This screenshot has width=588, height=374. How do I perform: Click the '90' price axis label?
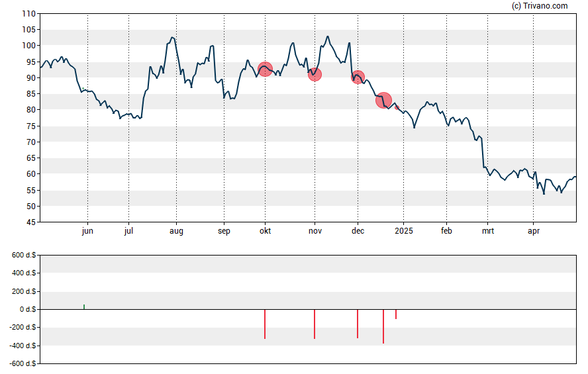coord(31,78)
